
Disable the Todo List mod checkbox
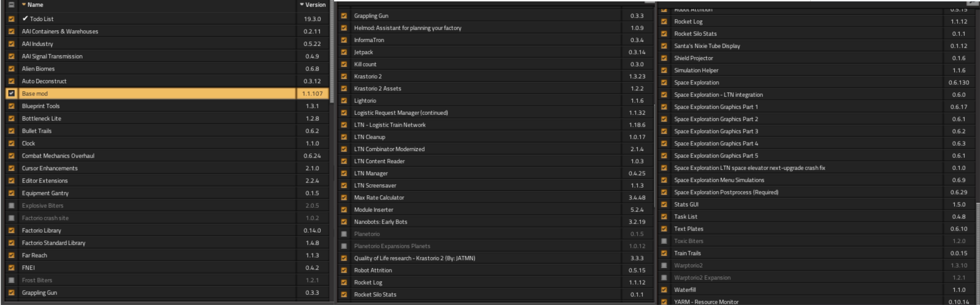[11, 19]
